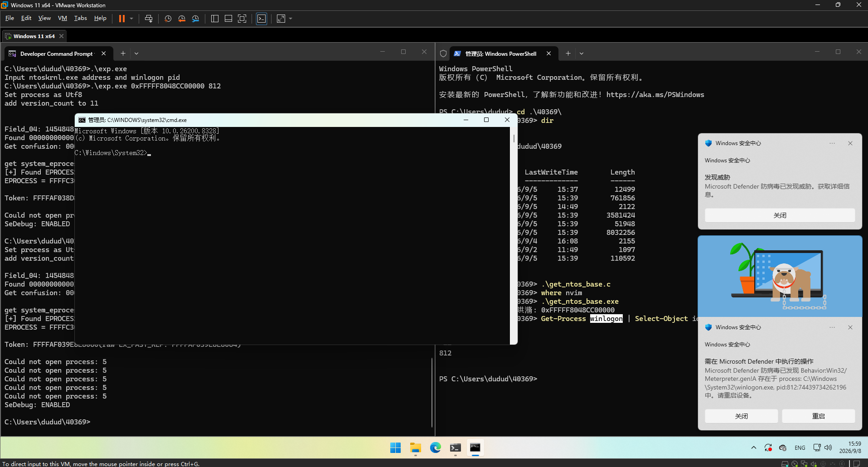Close the Windows PowerShell tab
The width and height of the screenshot is (868, 467).
coord(549,54)
